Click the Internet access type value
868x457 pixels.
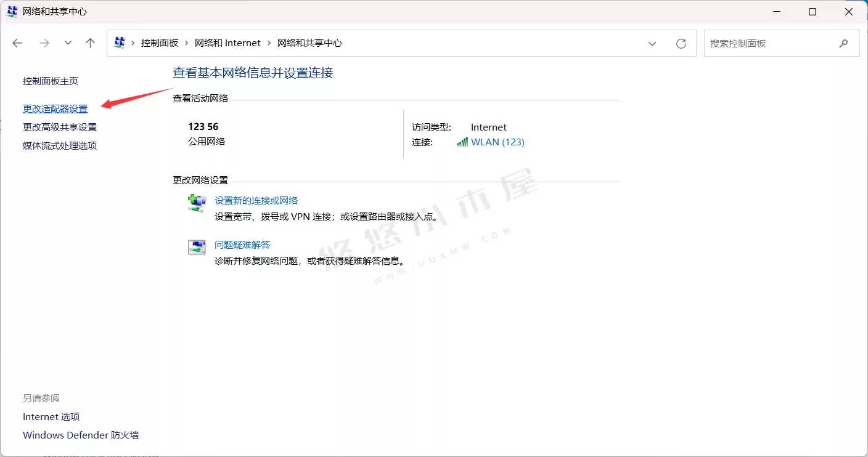coord(489,127)
